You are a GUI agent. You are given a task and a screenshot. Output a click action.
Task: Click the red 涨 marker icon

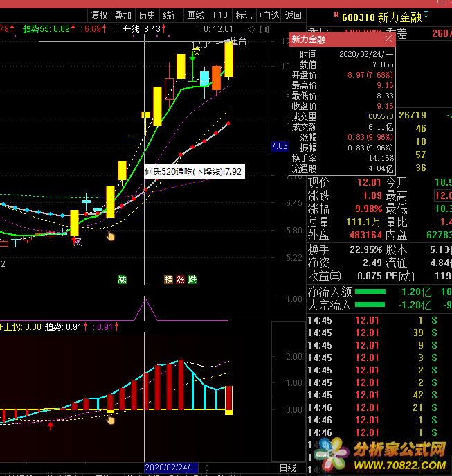coord(180,279)
